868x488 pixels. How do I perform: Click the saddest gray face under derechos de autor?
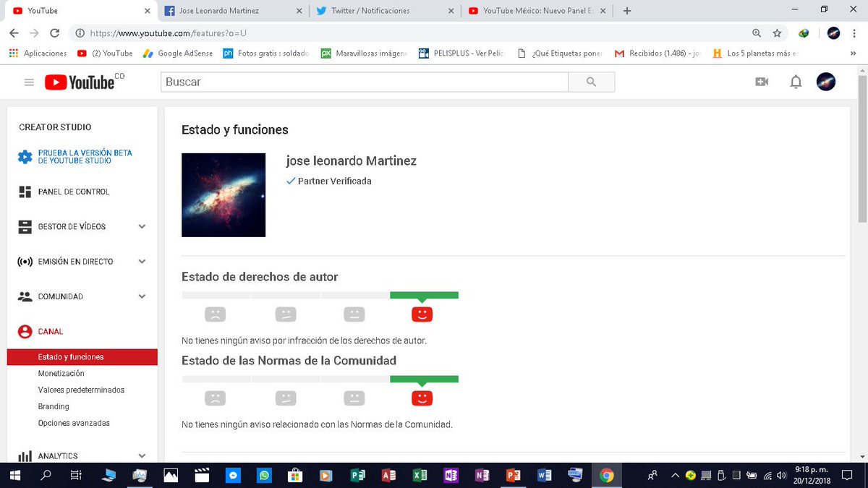click(x=215, y=314)
